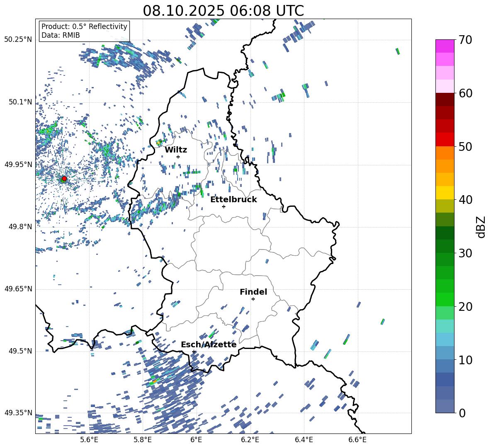491x448 pixels.
Task: Click the 60 colorbar tick label
Action: [x=465, y=93]
